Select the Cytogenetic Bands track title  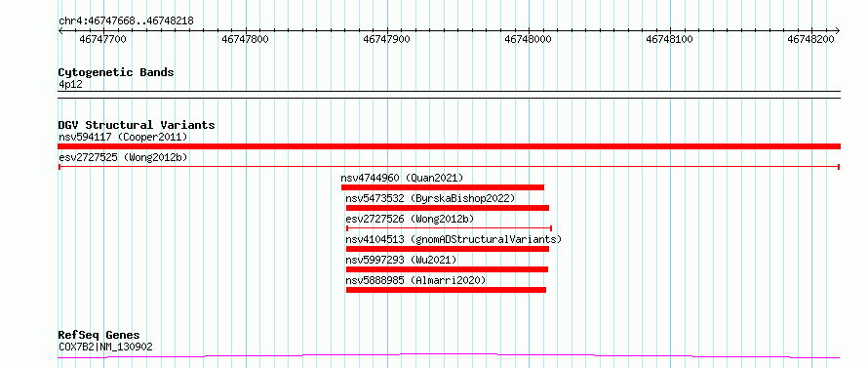[x=116, y=72]
